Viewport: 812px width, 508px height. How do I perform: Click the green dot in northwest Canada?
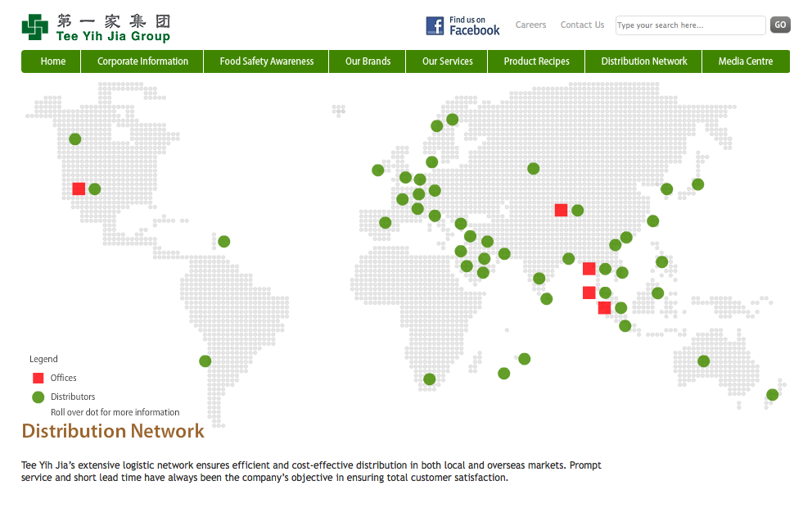75,139
